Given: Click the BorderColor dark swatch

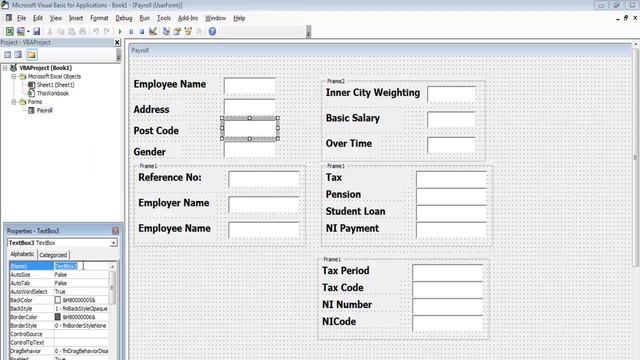Looking at the screenshot, I should point(58,317).
